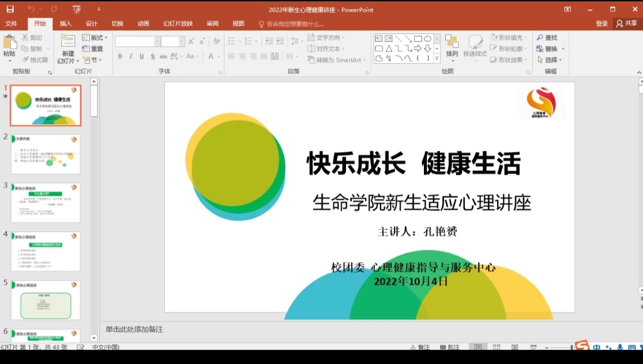
Task: Select the rectangle shape in shapes gallery
Action: coord(417,38)
